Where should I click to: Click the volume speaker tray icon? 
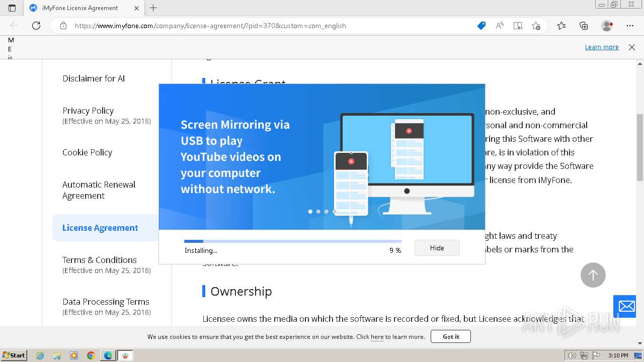(x=572, y=355)
